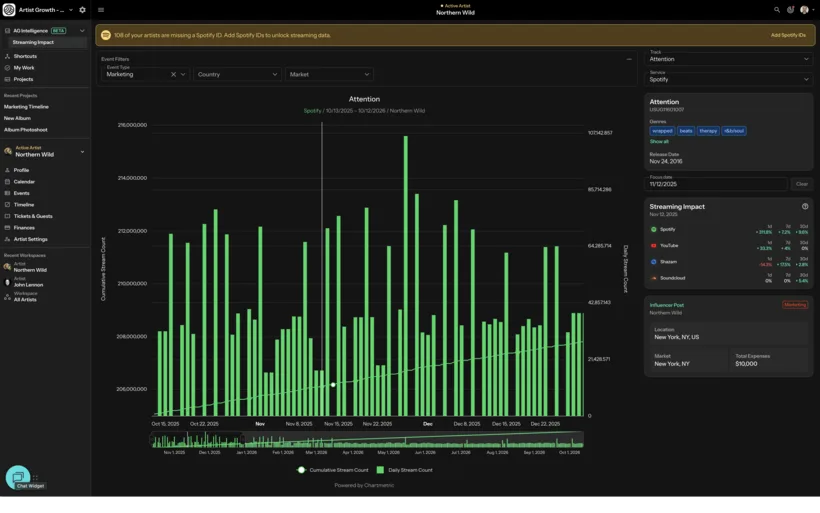Image resolution: width=820 pixels, height=513 pixels.
Task: Open the Country filter dropdown
Action: (x=237, y=74)
